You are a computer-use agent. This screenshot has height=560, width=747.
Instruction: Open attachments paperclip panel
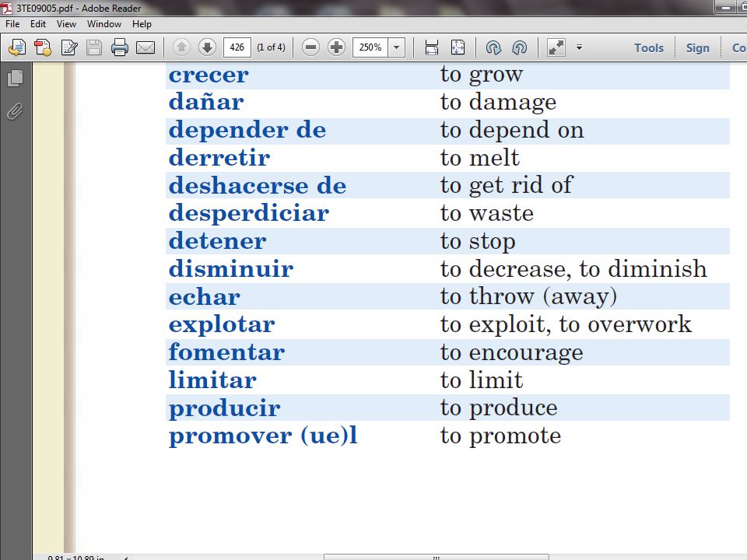point(16,112)
